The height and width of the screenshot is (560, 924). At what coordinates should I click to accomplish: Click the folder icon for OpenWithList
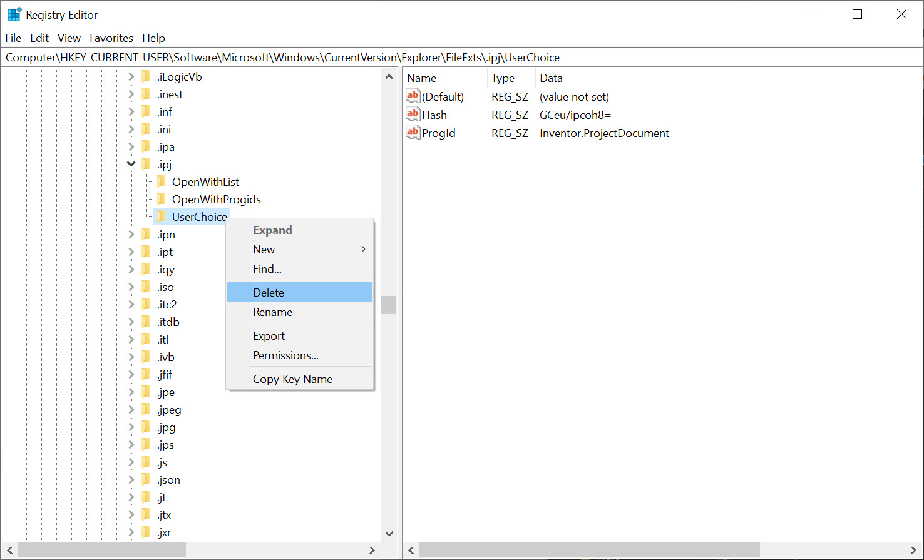click(x=162, y=181)
